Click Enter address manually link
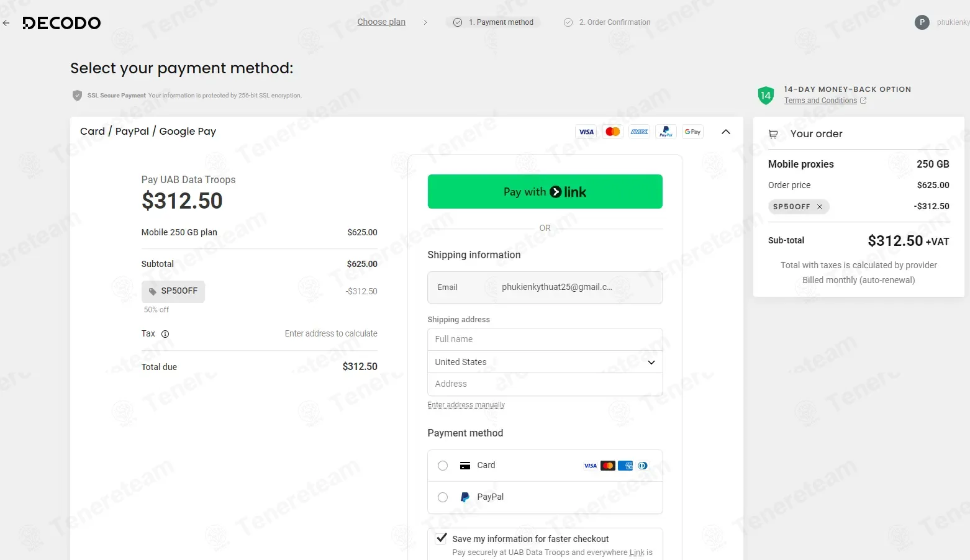970x560 pixels. 466,405
